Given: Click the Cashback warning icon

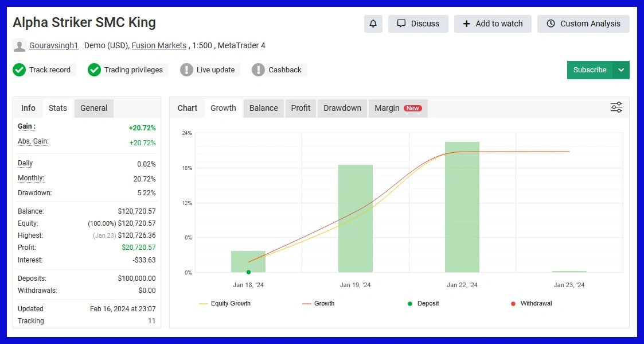Looking at the screenshot, I should [258, 70].
